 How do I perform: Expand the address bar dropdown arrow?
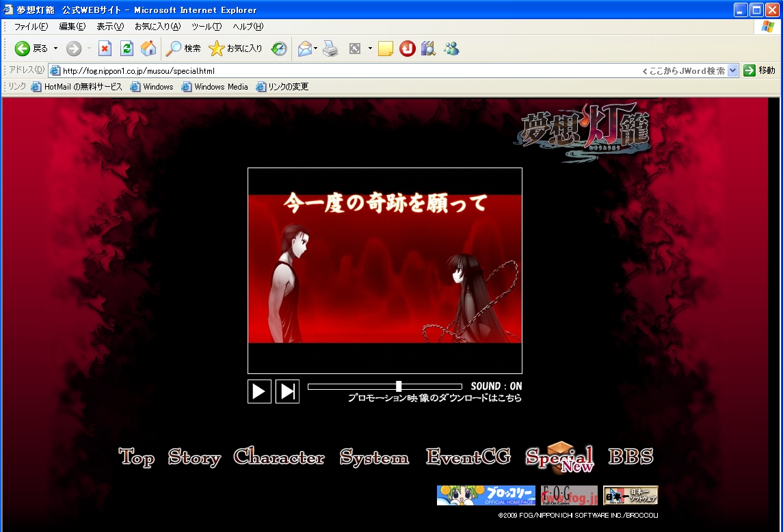click(732, 70)
